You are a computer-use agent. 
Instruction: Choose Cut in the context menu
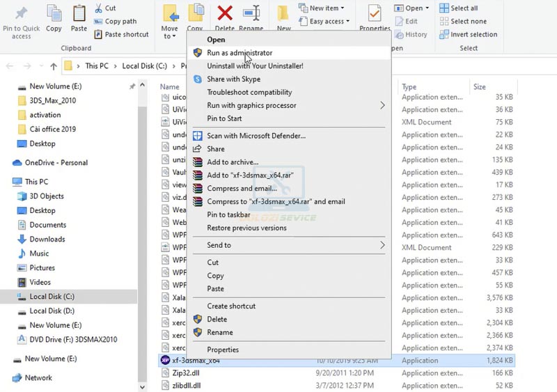(x=289, y=262)
